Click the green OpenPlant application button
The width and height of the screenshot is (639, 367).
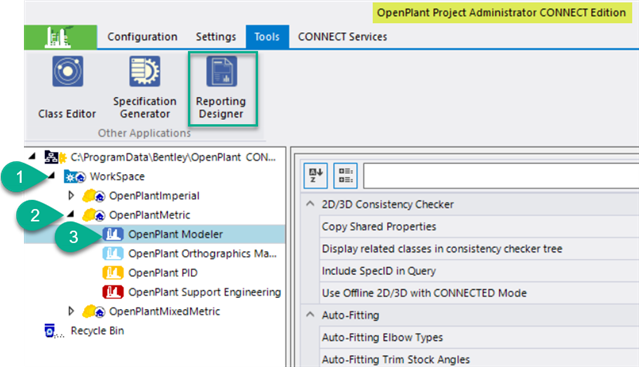[x=60, y=37]
